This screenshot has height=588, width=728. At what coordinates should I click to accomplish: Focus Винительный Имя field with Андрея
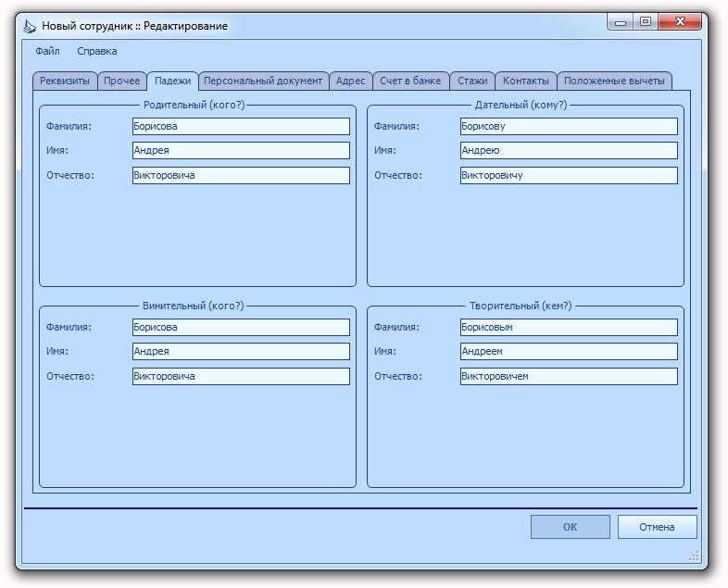pyautogui.click(x=241, y=351)
